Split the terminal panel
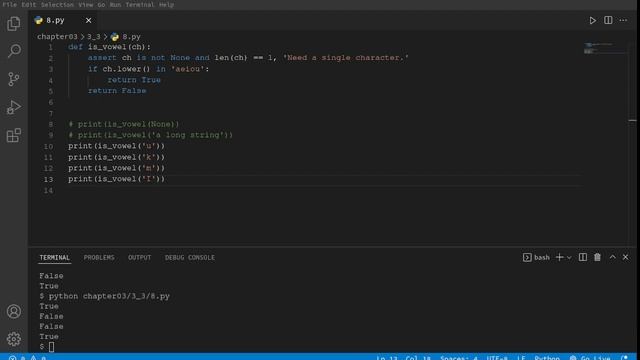 pos(583,257)
